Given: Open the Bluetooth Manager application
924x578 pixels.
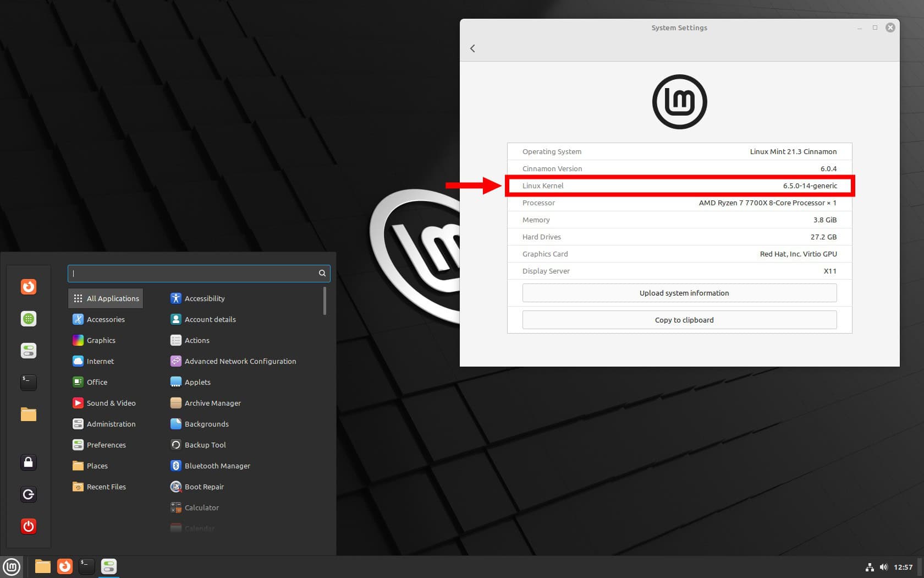Looking at the screenshot, I should coord(217,465).
